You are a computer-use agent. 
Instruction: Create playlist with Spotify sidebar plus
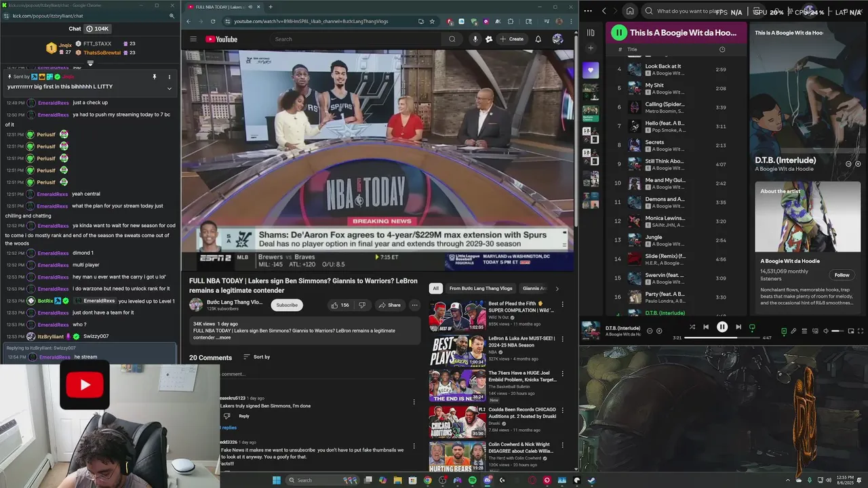[x=591, y=48]
